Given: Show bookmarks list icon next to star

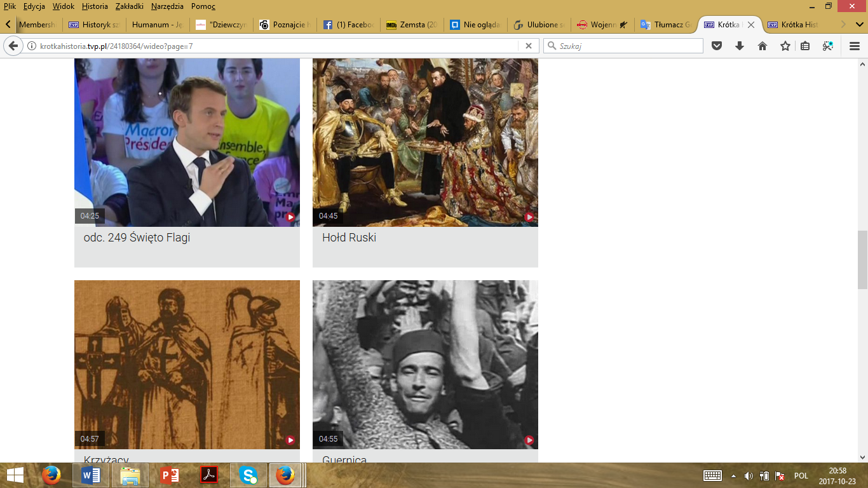Looking at the screenshot, I should pos(805,46).
